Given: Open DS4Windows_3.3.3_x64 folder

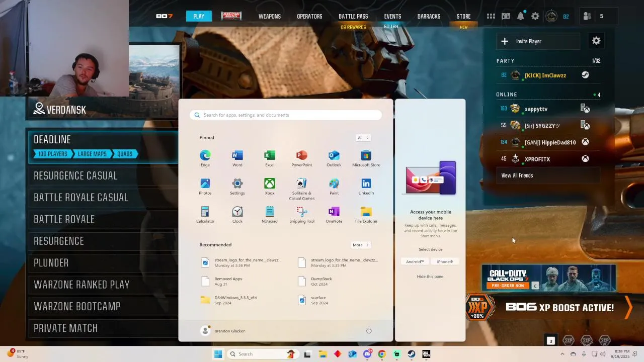Looking at the screenshot, I should coord(242,300).
